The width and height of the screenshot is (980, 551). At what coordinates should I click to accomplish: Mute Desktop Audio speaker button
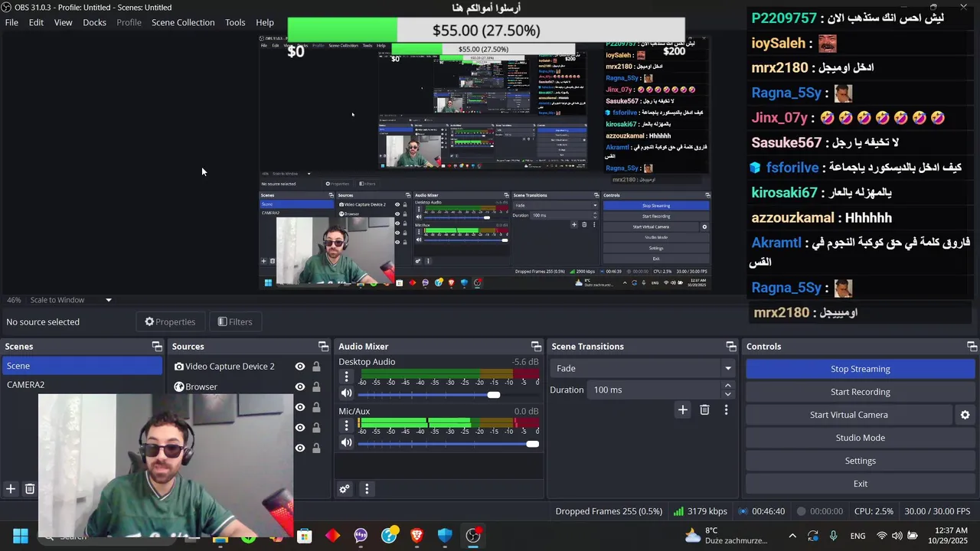pos(346,393)
